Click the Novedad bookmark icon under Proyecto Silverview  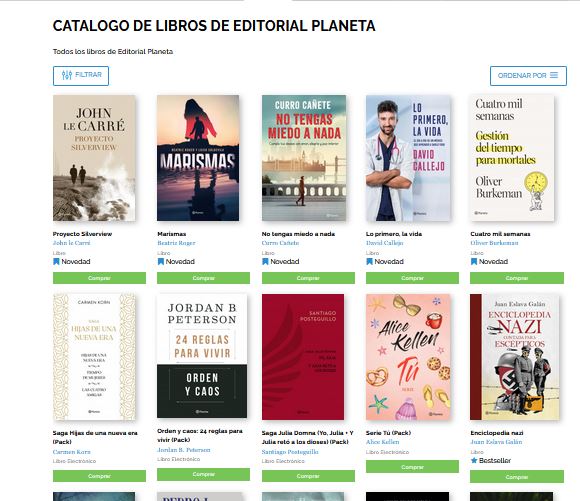click(56, 262)
